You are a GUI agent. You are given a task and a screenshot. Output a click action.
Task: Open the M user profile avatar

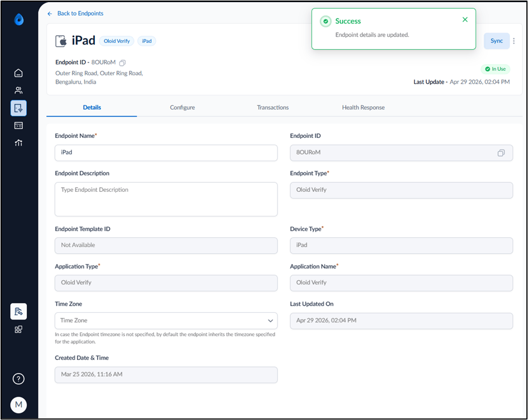18,404
